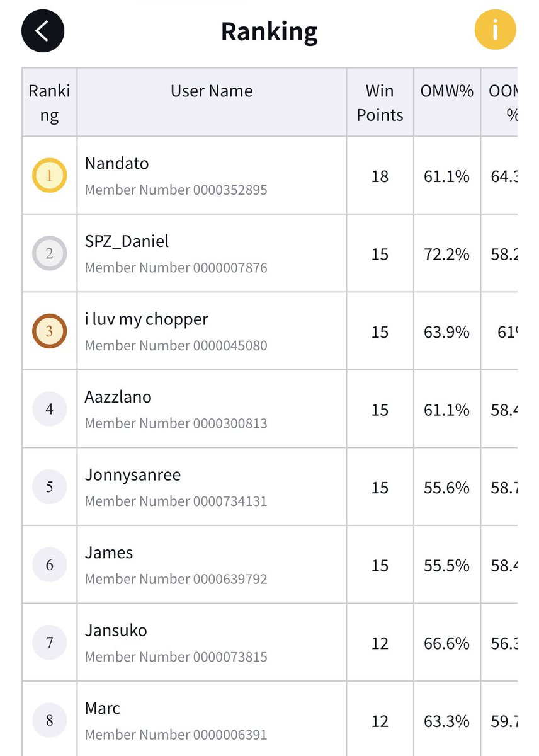Click the silver rank 2 medal
The image size is (539, 756).
tap(49, 253)
